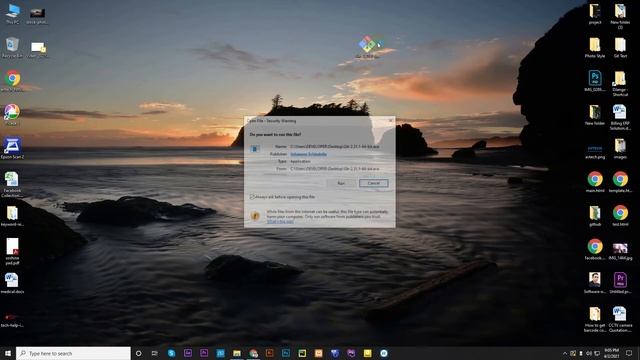This screenshot has height=360, width=640.
Task: Select the keyword folder on left side
Action: 12,216
